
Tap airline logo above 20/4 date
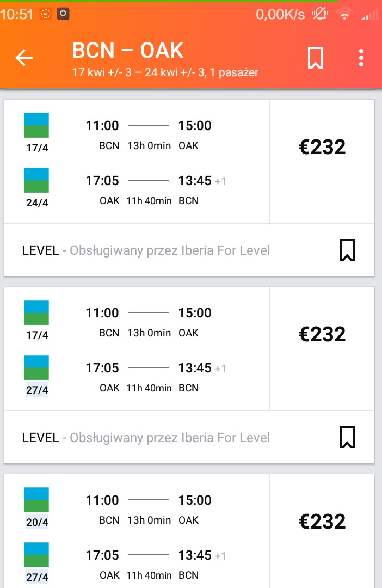(36, 500)
